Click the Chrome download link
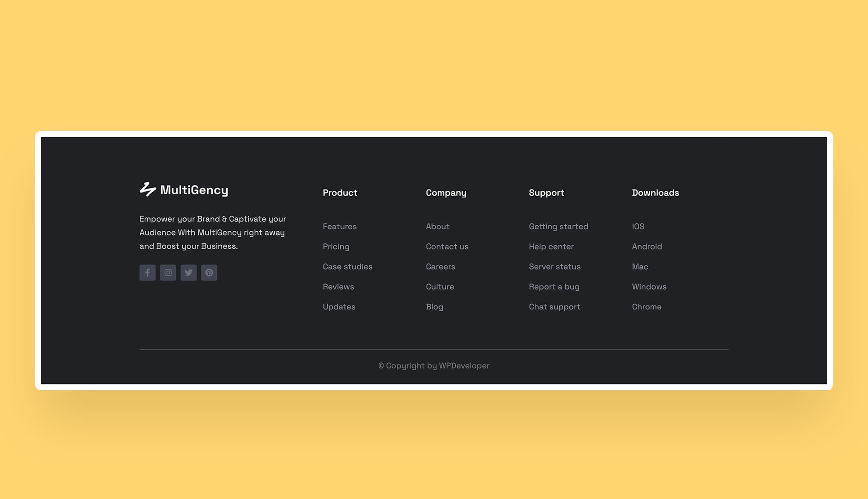Screen dimensions: 868x499 (646, 307)
